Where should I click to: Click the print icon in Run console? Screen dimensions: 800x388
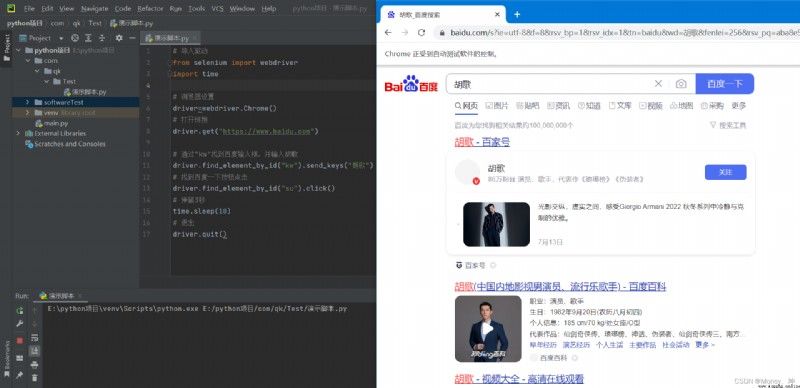click(35, 365)
